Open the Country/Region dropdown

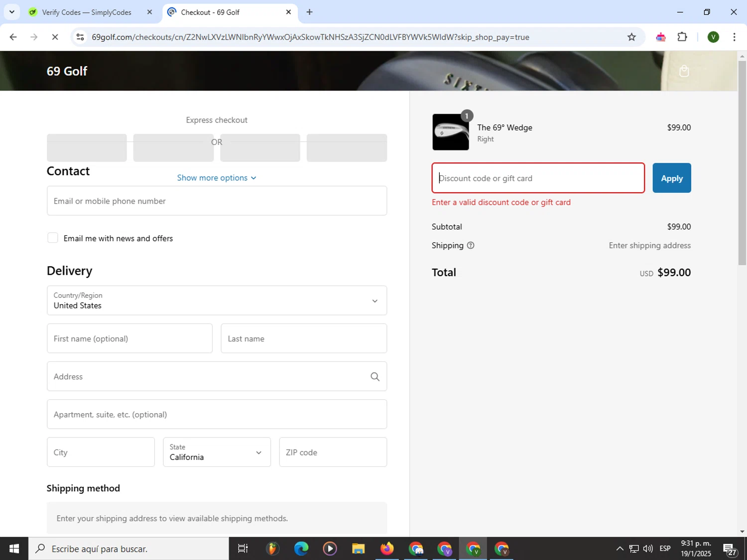point(217,300)
